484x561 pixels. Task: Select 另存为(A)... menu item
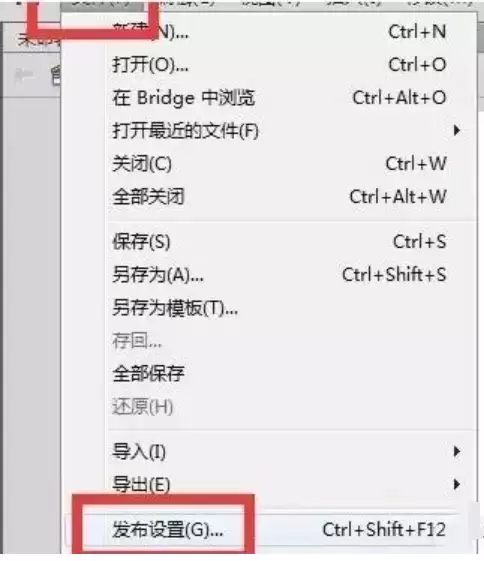click(291, 275)
